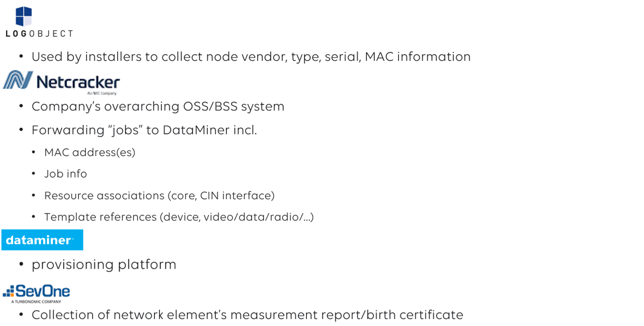
Task: Click the SevOne dotted squares emblem
Action: pyautogui.click(x=9, y=291)
